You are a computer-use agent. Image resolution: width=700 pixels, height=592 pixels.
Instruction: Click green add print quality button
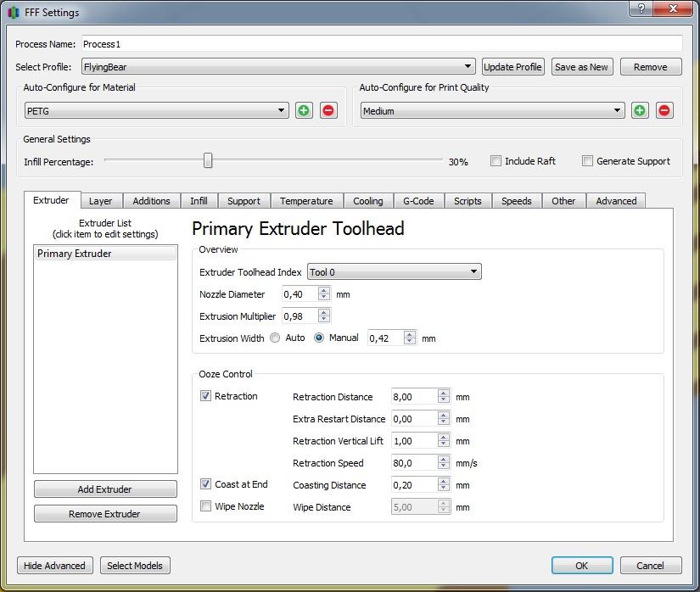click(x=640, y=110)
